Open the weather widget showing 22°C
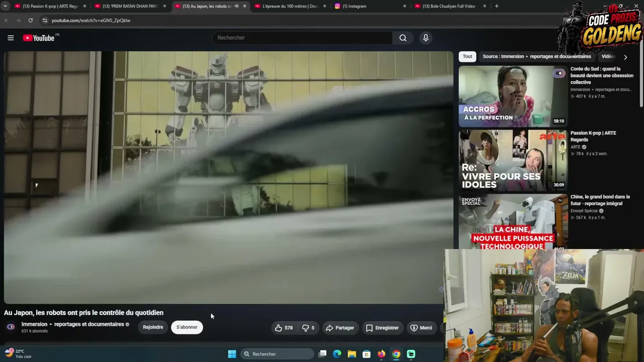The height and width of the screenshot is (362, 644). pyautogui.click(x=19, y=353)
